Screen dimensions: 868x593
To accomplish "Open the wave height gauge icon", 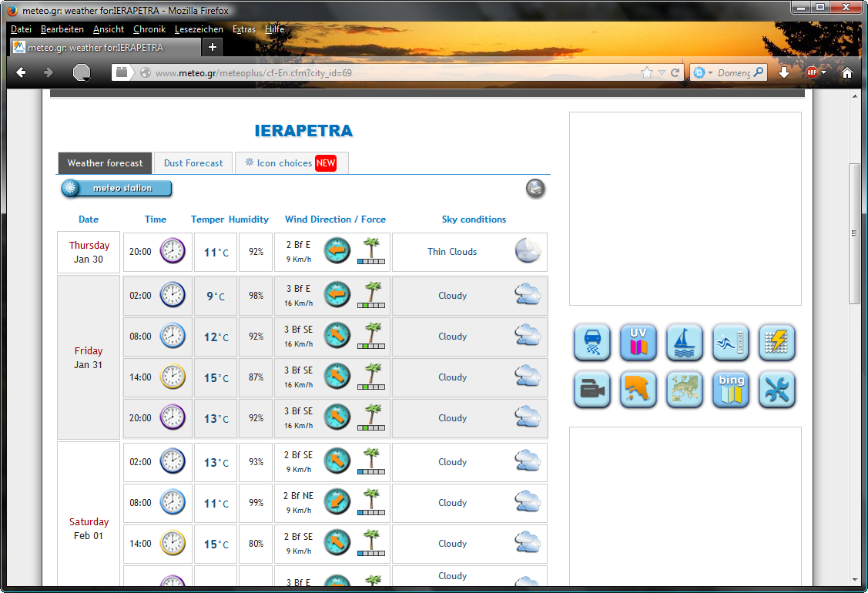I will (x=731, y=343).
